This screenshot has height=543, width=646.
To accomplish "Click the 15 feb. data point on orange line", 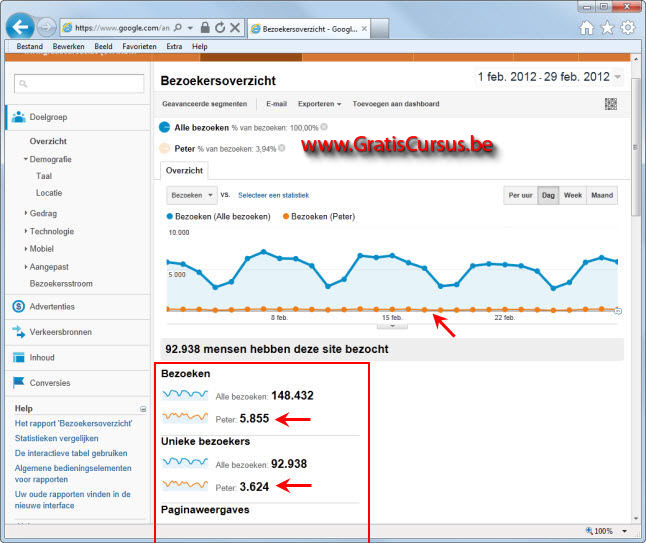I will [x=392, y=309].
